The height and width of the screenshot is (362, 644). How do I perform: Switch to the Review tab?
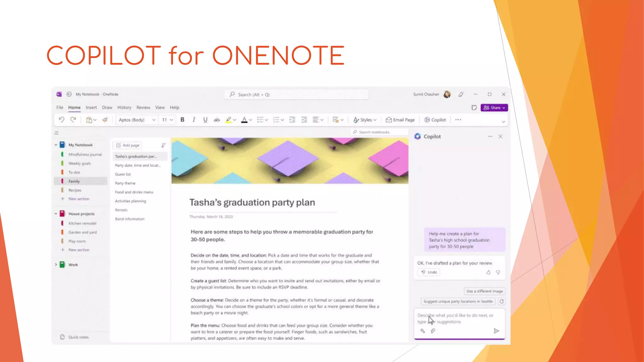pyautogui.click(x=143, y=107)
